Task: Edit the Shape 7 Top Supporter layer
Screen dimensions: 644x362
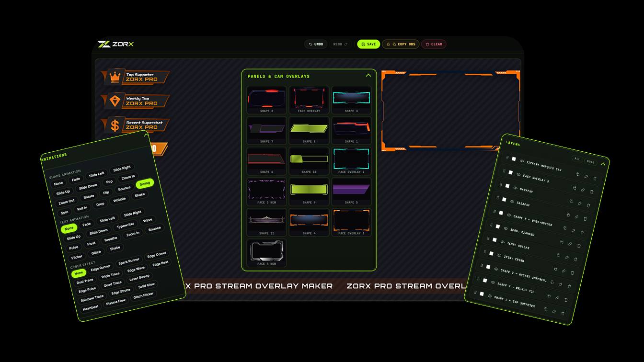Action: 554,311
